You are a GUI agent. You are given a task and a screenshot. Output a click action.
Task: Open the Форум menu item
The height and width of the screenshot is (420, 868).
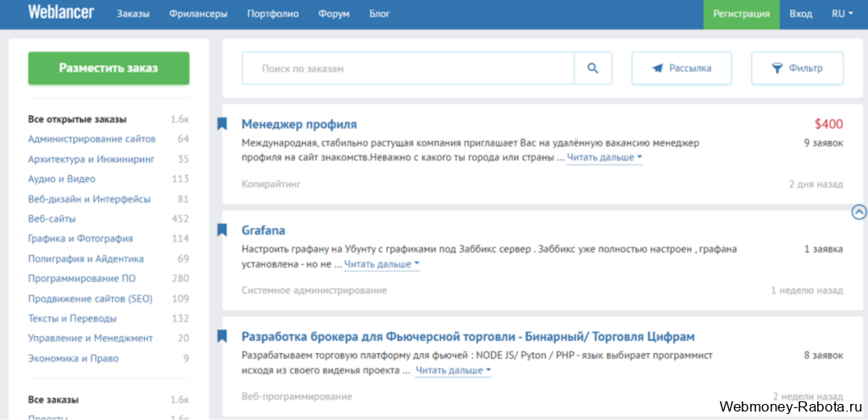coord(334,14)
